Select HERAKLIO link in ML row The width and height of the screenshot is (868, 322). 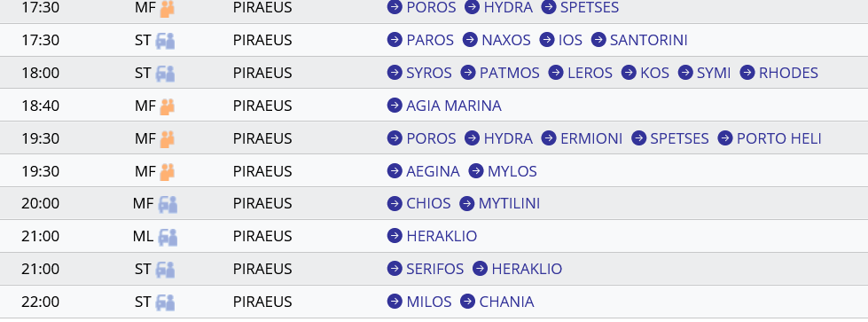click(442, 236)
